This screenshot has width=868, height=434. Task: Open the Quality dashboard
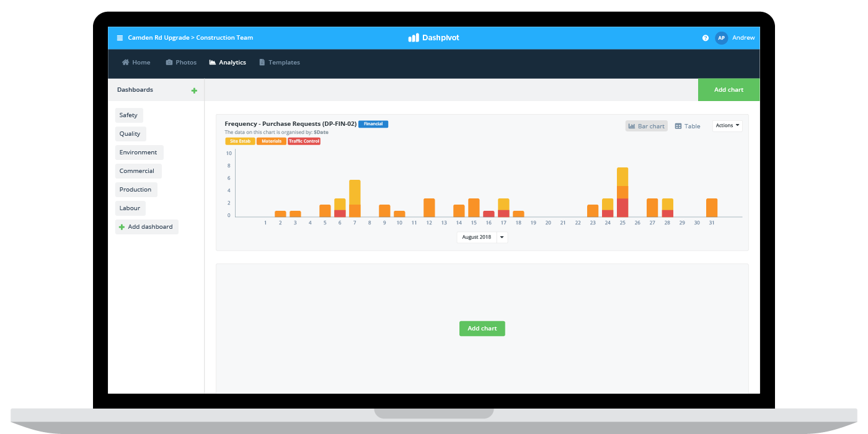(130, 134)
